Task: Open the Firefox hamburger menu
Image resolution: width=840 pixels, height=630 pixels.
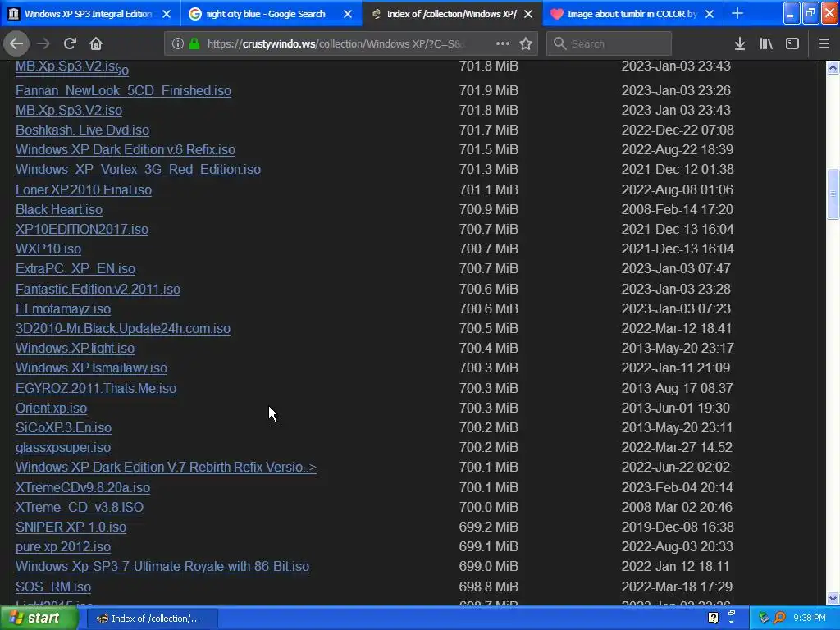Action: click(x=824, y=43)
